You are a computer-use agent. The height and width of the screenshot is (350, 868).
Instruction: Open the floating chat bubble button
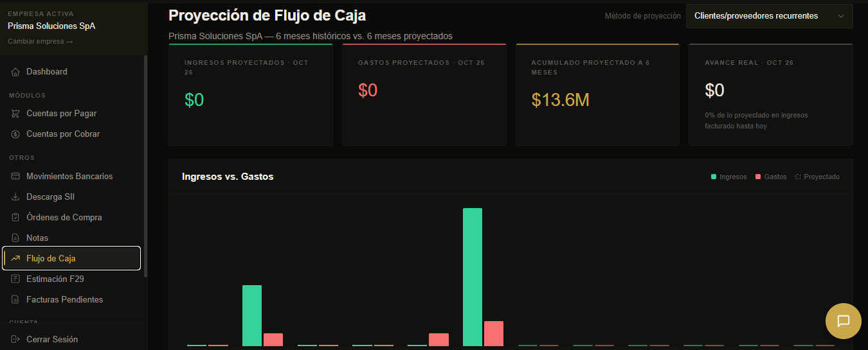point(844,321)
